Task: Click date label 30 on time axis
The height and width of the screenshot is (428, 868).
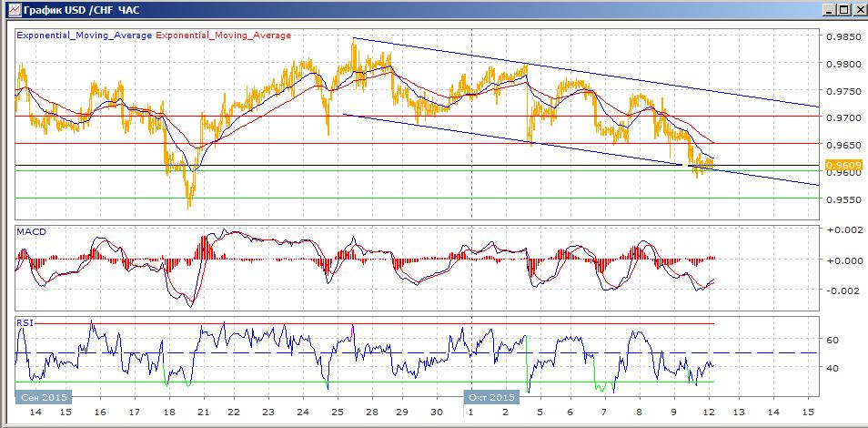Action: [437, 413]
